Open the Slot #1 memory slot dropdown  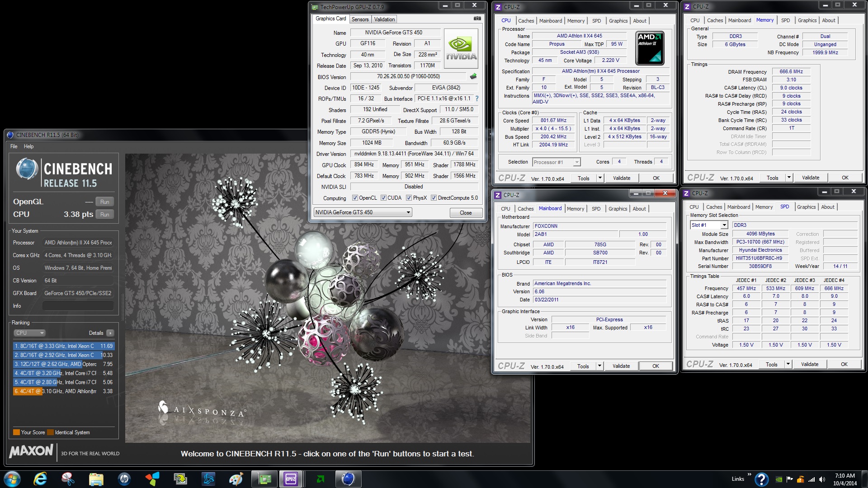pyautogui.click(x=709, y=225)
